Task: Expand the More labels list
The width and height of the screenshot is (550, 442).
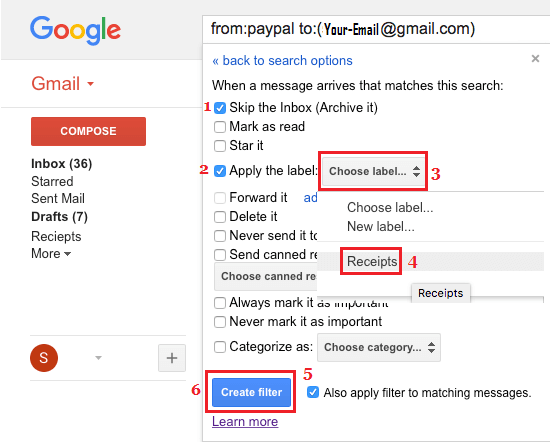Action: pos(51,253)
